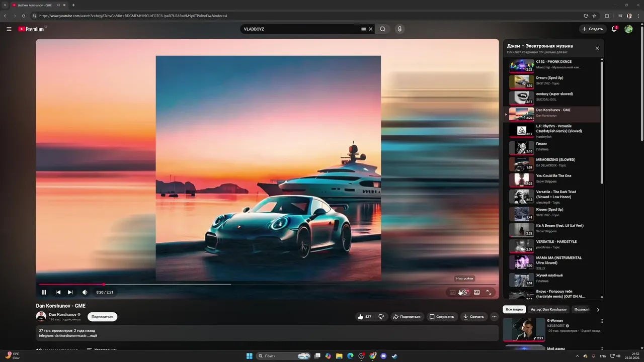Image resolution: width=644 pixels, height=362 pixels.
Task: Open the YouTube account avatar menu
Action: tap(628, 29)
